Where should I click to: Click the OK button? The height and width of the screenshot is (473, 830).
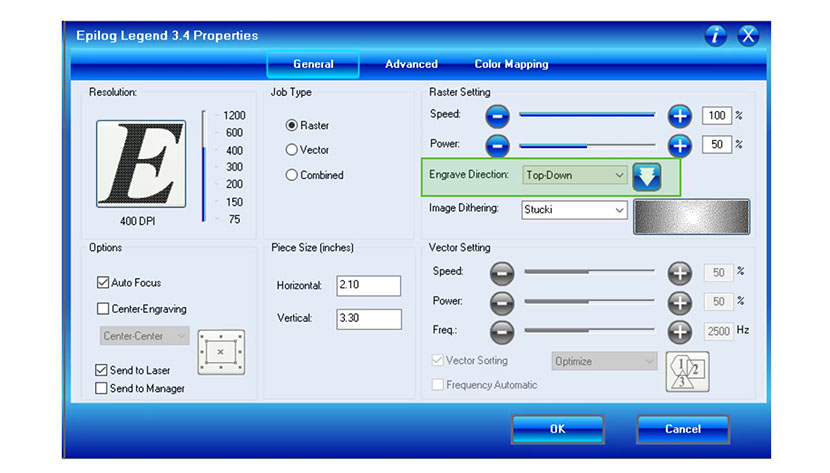[558, 429]
